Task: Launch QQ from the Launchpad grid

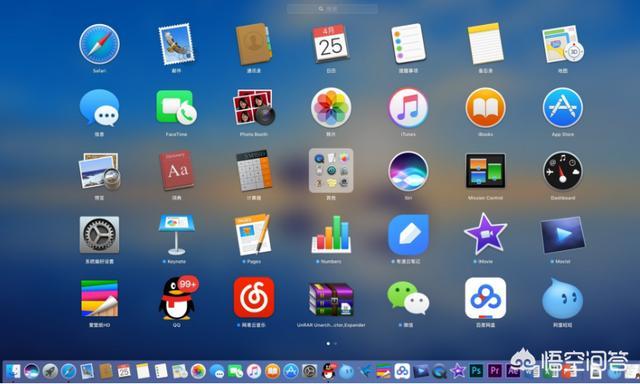Action: (177, 298)
